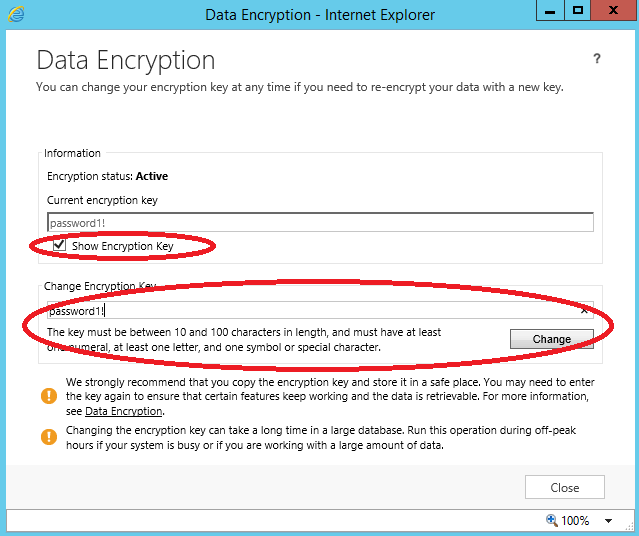
Task: Click the warning icon beside the copy key recommendation
Action: tap(49, 396)
